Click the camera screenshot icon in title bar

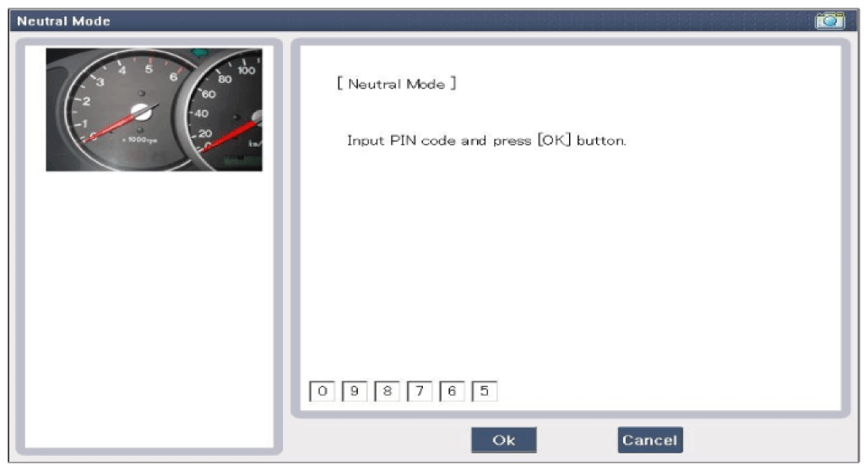829,21
